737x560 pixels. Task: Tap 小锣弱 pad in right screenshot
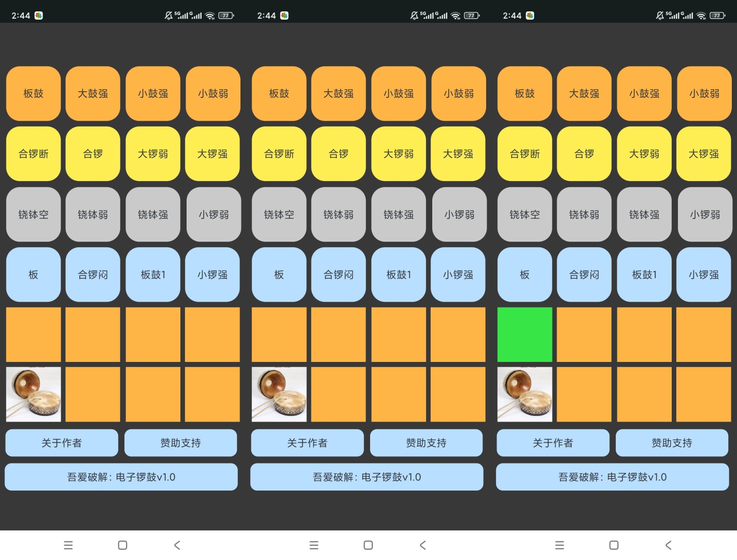point(705,214)
